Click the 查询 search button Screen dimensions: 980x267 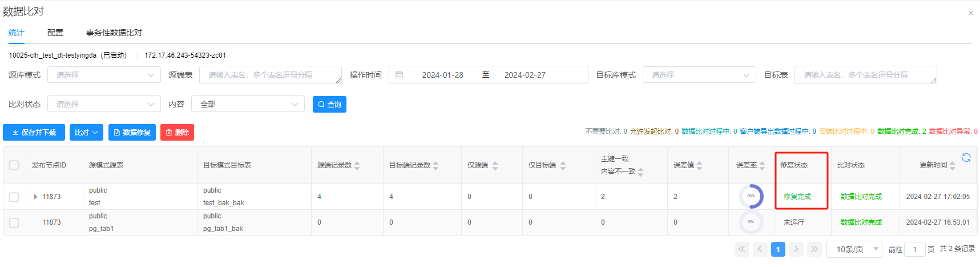coord(329,104)
